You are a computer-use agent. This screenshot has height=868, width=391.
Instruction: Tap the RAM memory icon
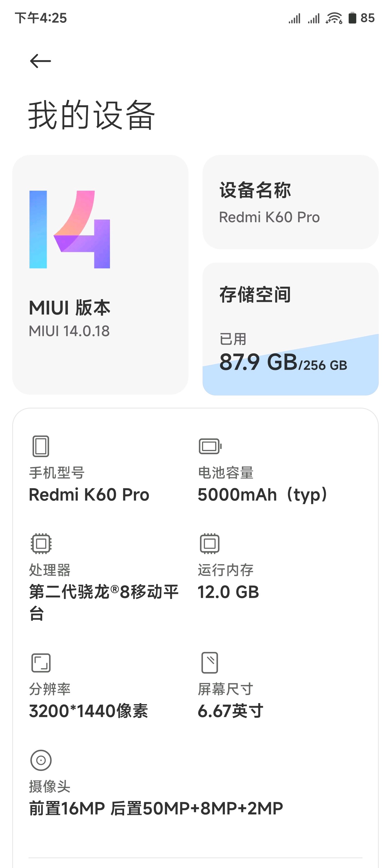point(210,544)
